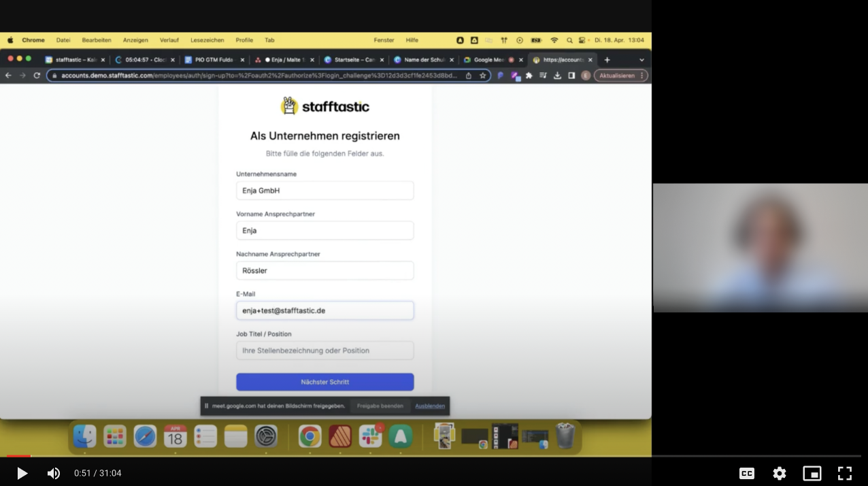Screen dimensions: 868x486
Task: Open the Anzeigen menu
Action: (135, 40)
